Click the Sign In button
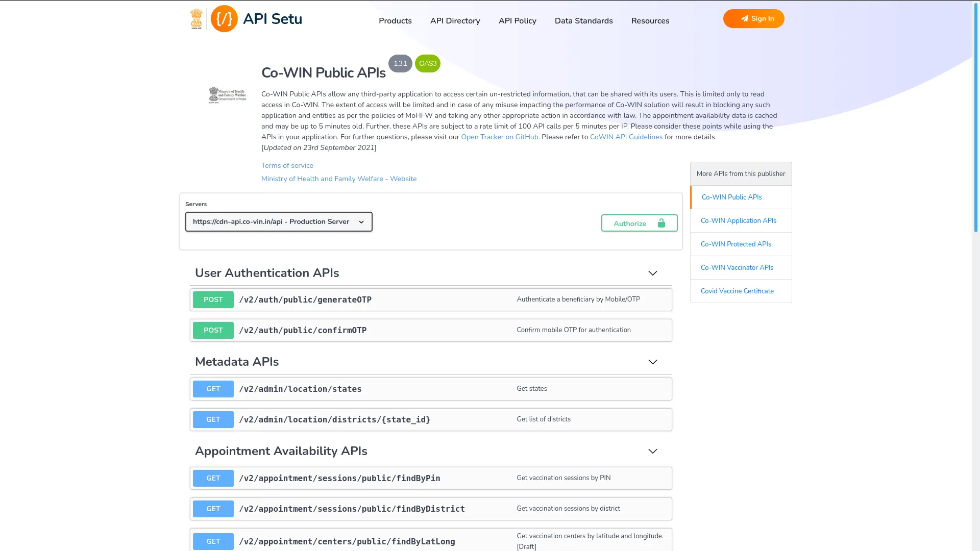Screen dimensions: 980x551 coord(754,19)
